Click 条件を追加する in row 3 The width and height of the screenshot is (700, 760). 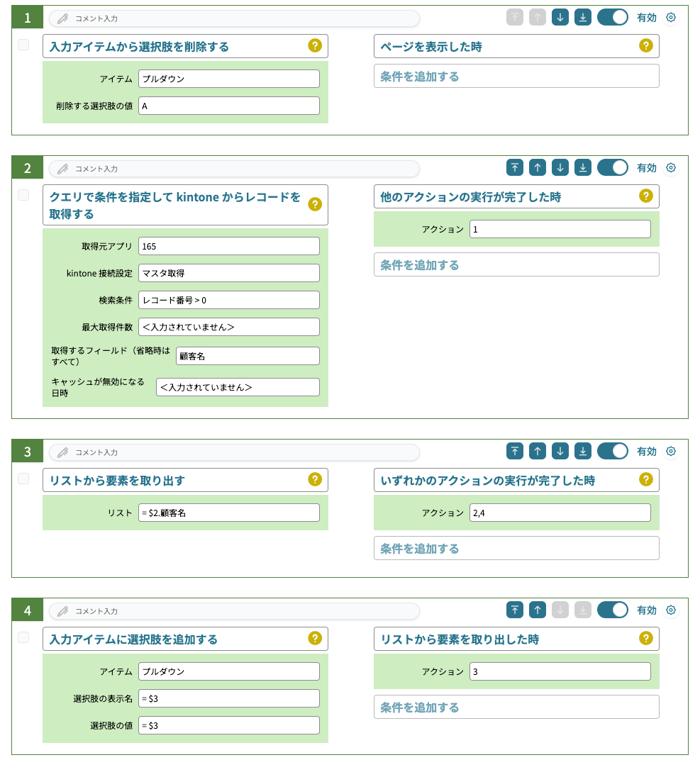516,548
